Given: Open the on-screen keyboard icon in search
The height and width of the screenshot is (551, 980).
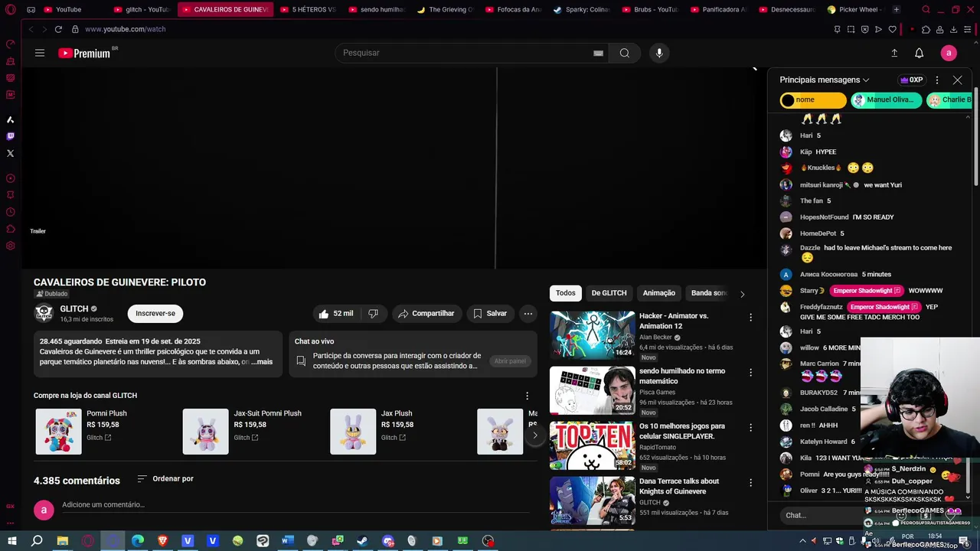Looking at the screenshot, I should point(598,53).
